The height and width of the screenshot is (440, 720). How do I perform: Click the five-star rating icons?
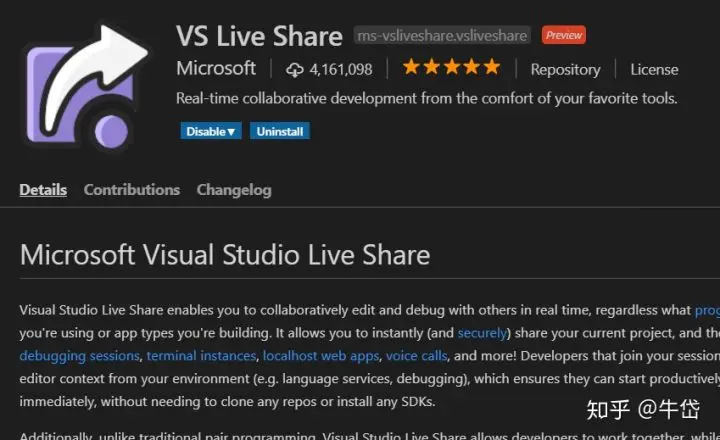451,68
